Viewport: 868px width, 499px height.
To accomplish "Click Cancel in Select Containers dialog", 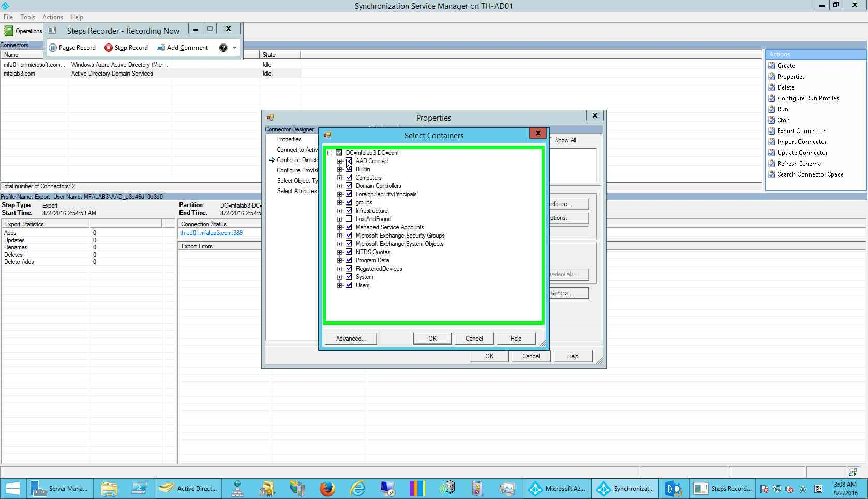I will tap(474, 339).
